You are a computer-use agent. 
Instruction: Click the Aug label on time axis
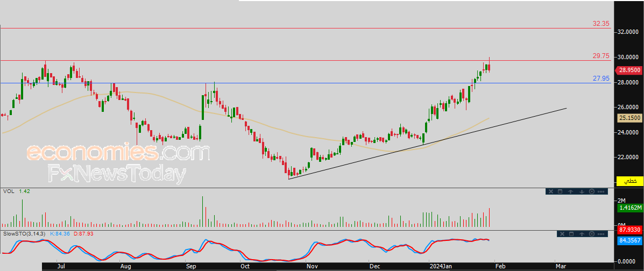click(x=125, y=267)
